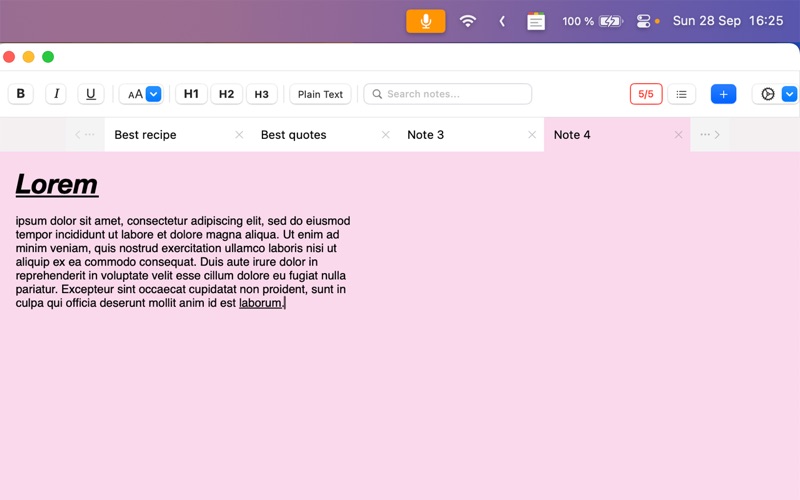This screenshot has width=800, height=500.
Task: Open the battery status menu
Action: pyautogui.click(x=592, y=21)
